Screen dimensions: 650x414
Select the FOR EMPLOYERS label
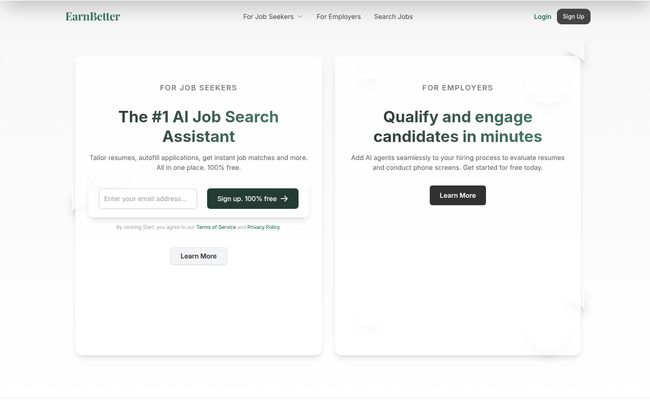pyautogui.click(x=458, y=88)
